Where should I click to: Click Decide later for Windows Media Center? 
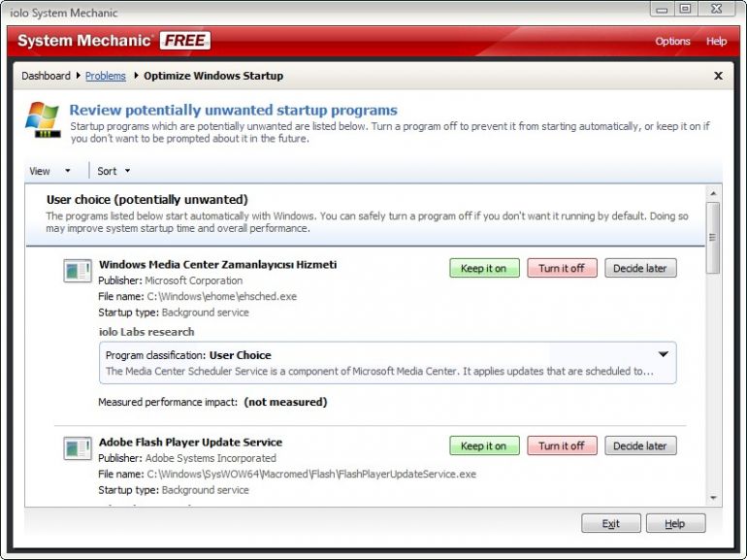point(640,268)
